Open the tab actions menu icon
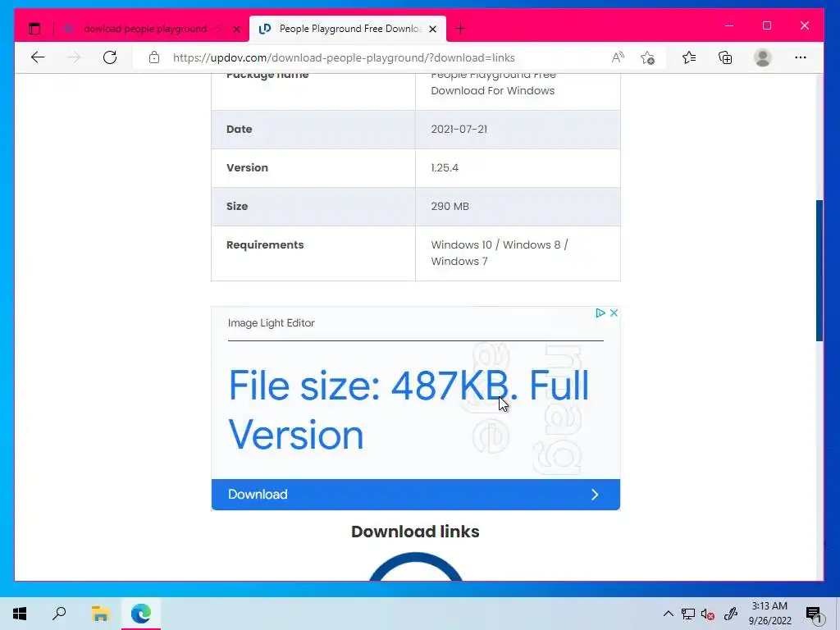Screen dimensions: 840x630 (34, 29)
